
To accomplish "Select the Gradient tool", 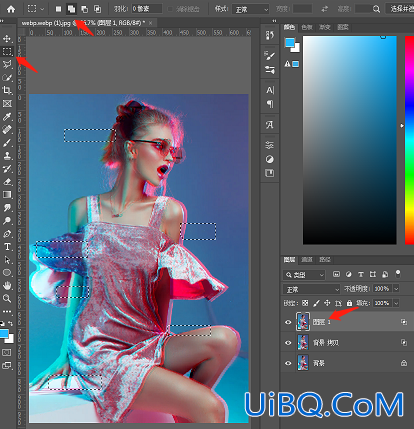I will click(7, 195).
